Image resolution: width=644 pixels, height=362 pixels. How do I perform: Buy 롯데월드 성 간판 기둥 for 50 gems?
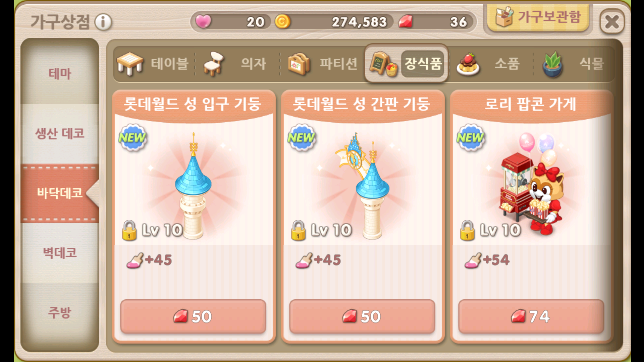[362, 316]
